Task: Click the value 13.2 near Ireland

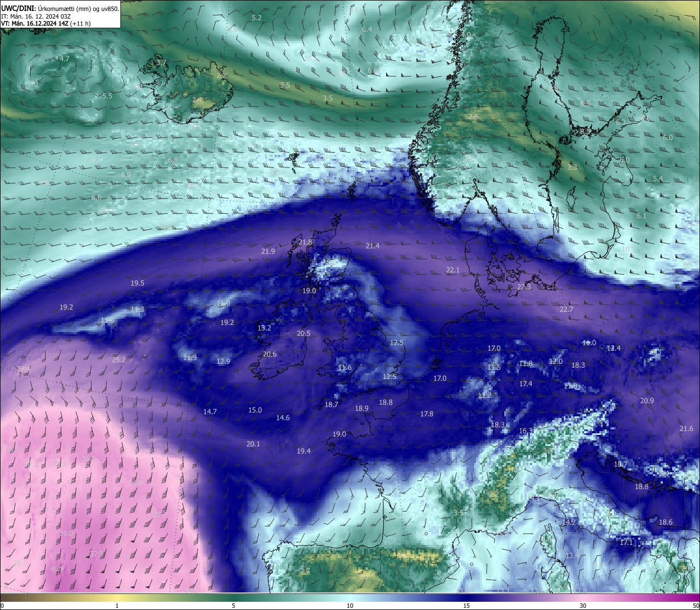Action: [264, 328]
